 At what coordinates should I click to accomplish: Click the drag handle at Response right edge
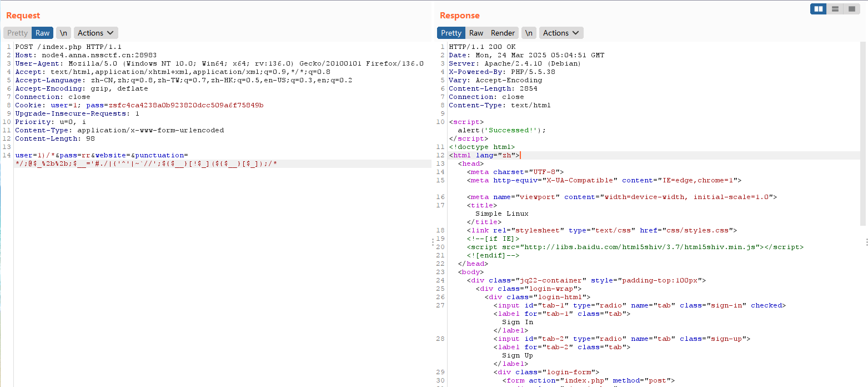(866, 242)
